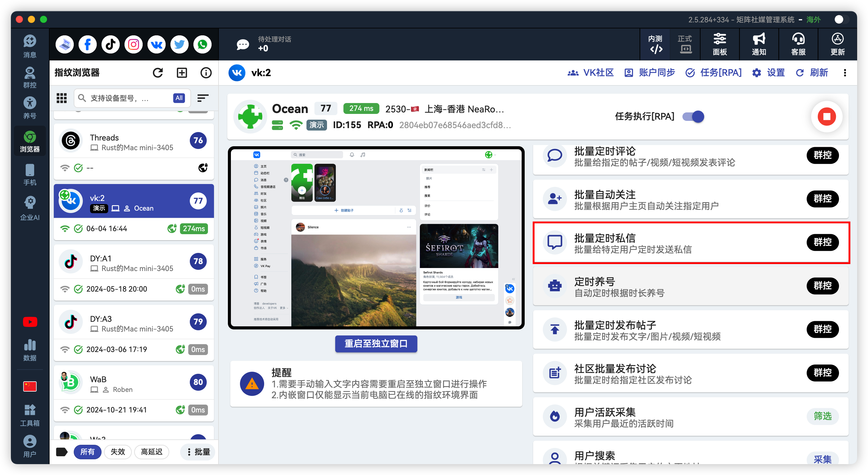Select the Instagram platform icon
The height and width of the screenshot is (475, 868).
[x=134, y=44]
